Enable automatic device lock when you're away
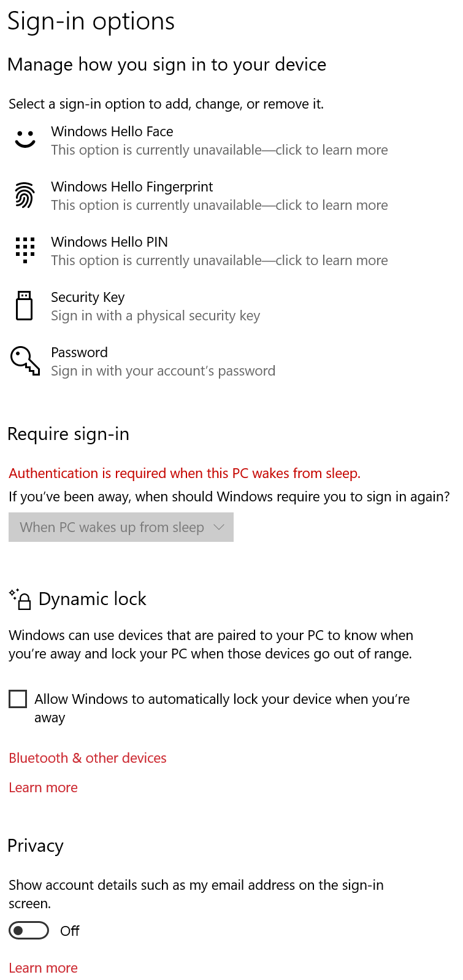The height and width of the screenshot is (980, 463). pos(17,698)
